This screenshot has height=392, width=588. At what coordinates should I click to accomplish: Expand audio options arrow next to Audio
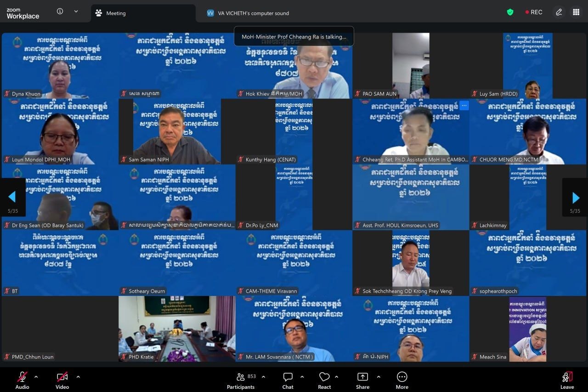[36, 377]
